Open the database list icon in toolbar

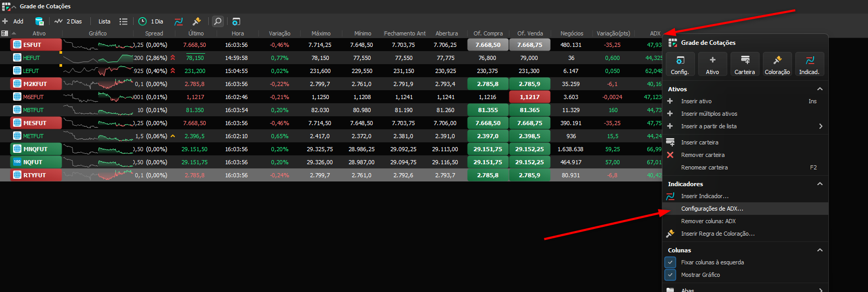pyautogui.click(x=39, y=21)
